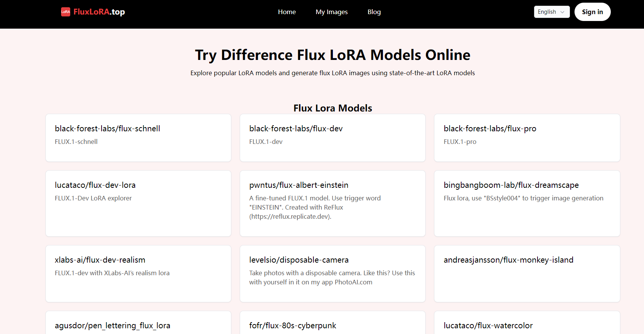Open the lucataco/flux-dev-lora model
The image size is (644, 334).
pyautogui.click(x=138, y=203)
